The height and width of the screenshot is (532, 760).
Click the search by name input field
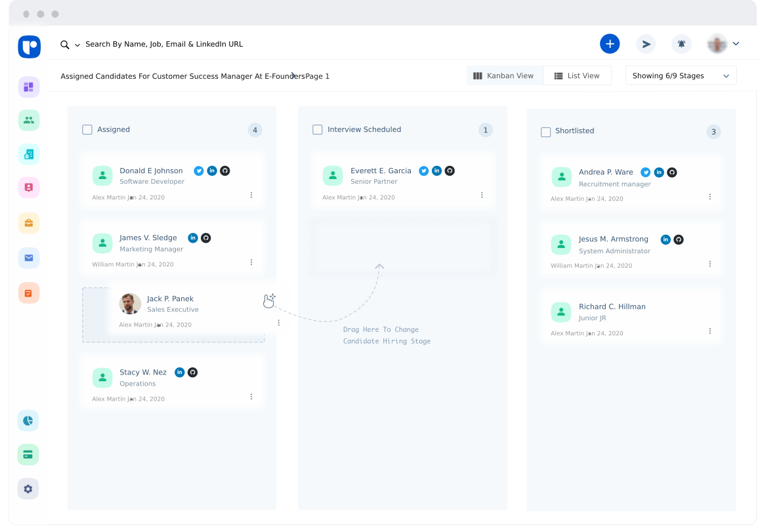[x=164, y=44]
